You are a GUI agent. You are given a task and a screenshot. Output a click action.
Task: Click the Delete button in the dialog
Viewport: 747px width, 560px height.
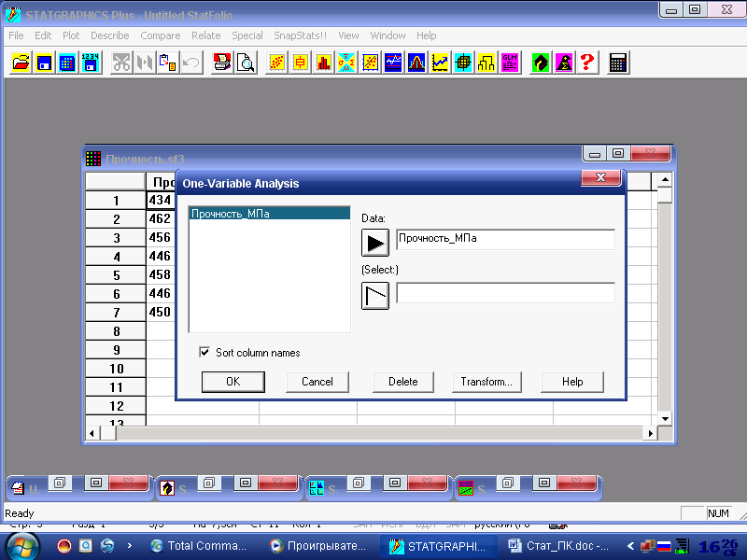[x=403, y=382]
